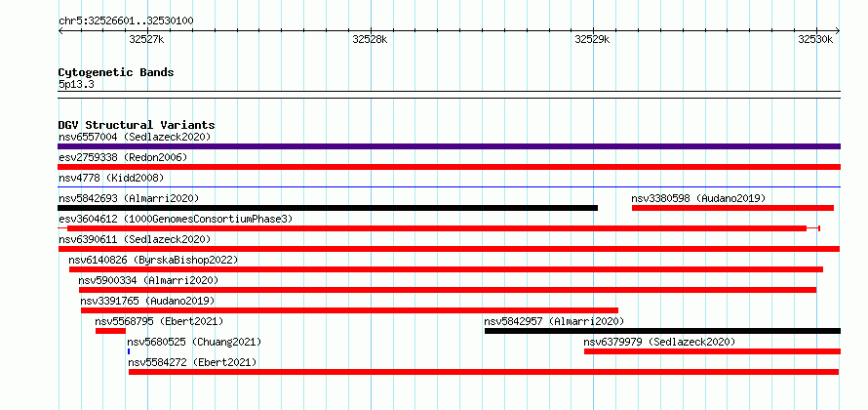Open nsv5842957 (Almarri2020) variant label
This screenshot has height=410, width=868.
coord(554,321)
